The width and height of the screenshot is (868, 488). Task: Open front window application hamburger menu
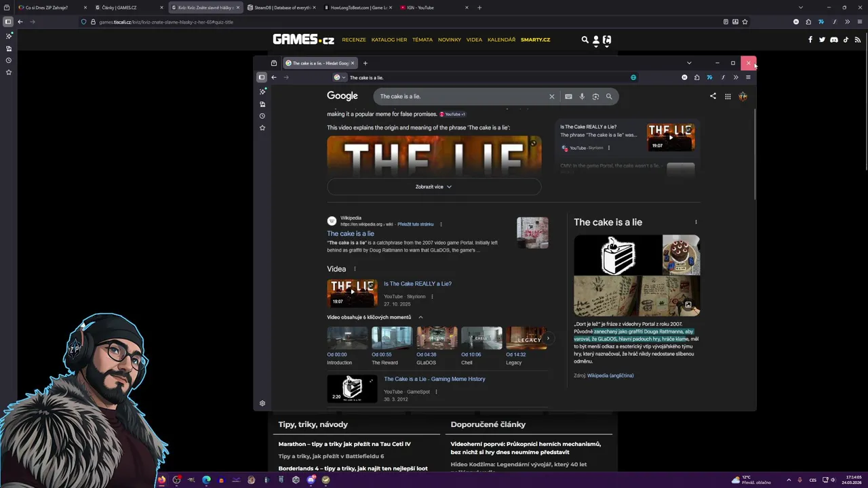click(x=748, y=77)
